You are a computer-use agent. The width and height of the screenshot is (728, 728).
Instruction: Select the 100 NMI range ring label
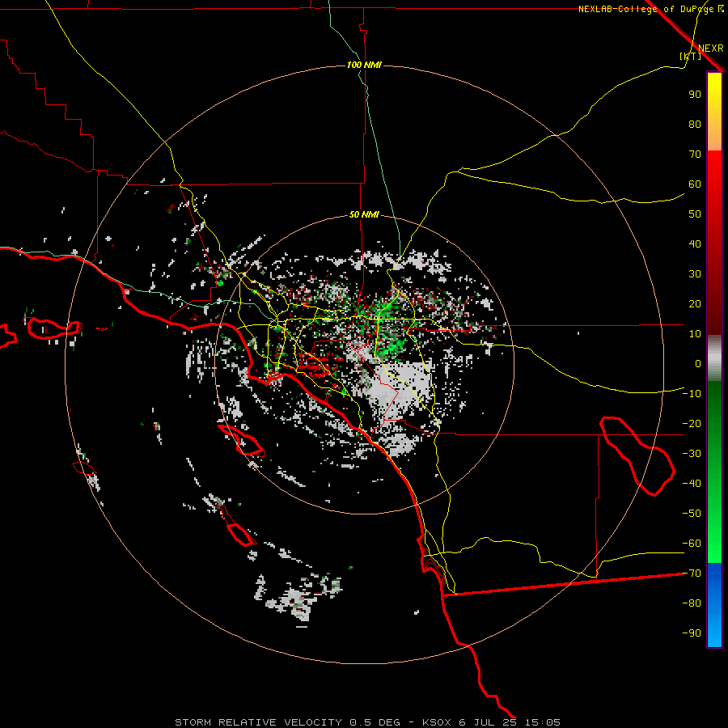[365, 65]
